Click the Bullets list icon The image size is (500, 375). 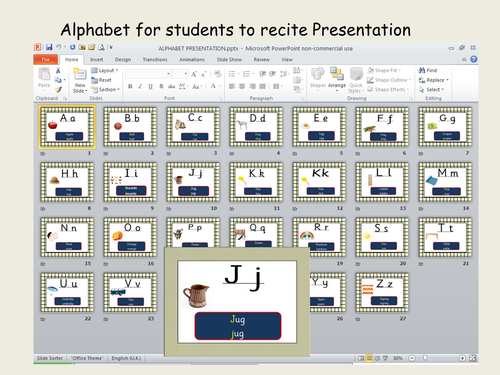coord(233,74)
